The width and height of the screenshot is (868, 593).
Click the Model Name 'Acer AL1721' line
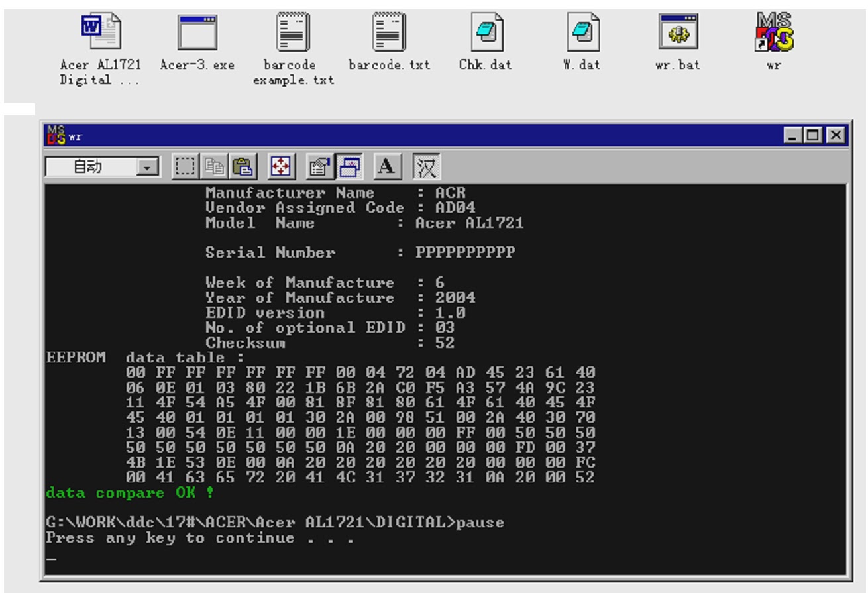[x=364, y=223]
